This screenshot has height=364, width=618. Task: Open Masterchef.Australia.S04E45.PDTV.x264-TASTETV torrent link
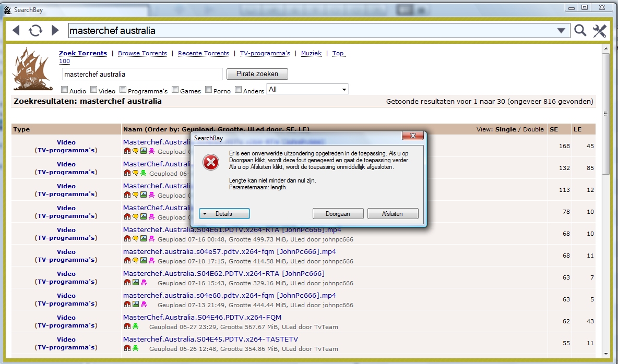(x=210, y=339)
